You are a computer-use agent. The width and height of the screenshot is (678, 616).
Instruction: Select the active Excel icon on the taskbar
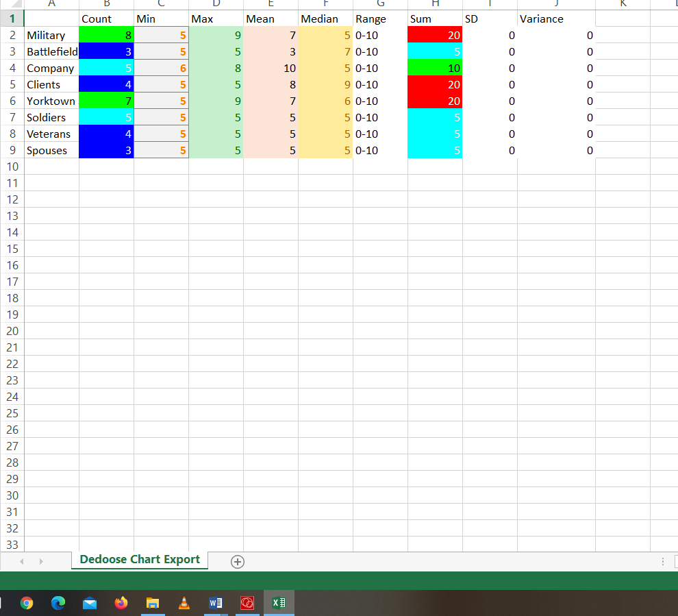[x=278, y=603]
